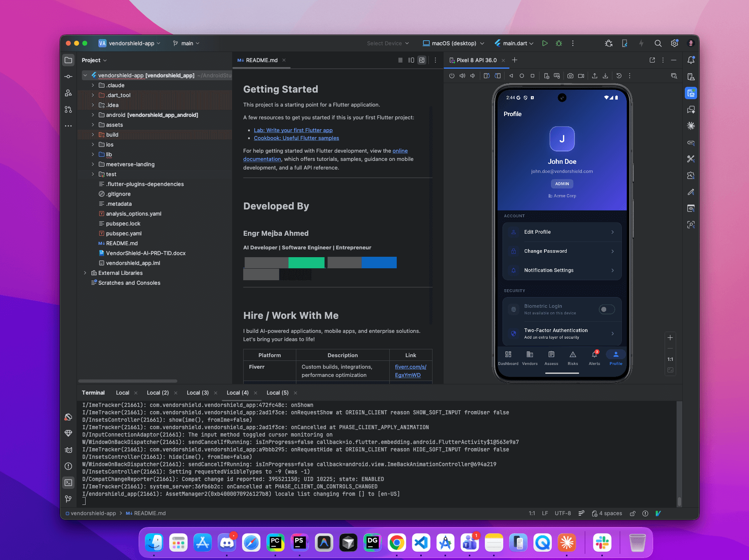Image resolution: width=749 pixels, height=560 pixels.
Task: Start debugging main.dart
Action: [559, 43]
